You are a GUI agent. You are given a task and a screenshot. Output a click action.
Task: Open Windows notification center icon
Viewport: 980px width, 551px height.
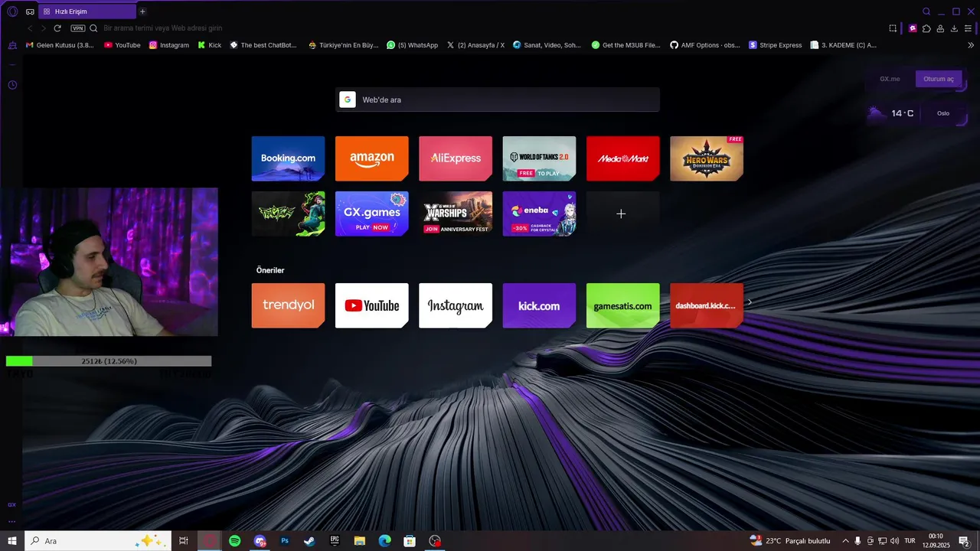click(964, 541)
